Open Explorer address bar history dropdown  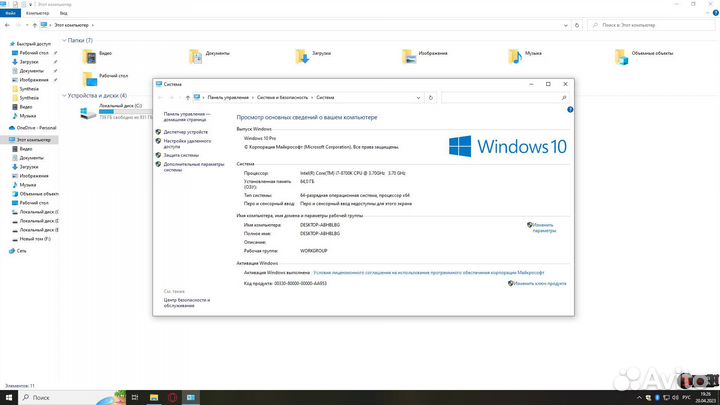566,25
